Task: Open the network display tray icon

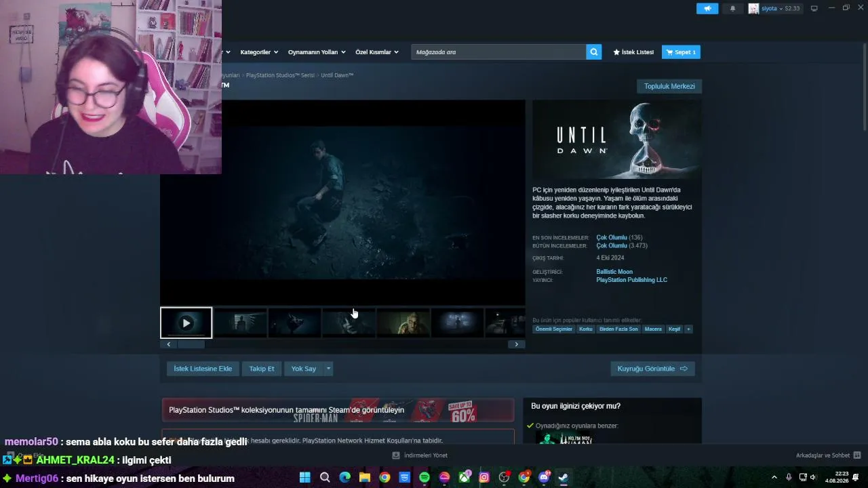Action: [x=803, y=477]
